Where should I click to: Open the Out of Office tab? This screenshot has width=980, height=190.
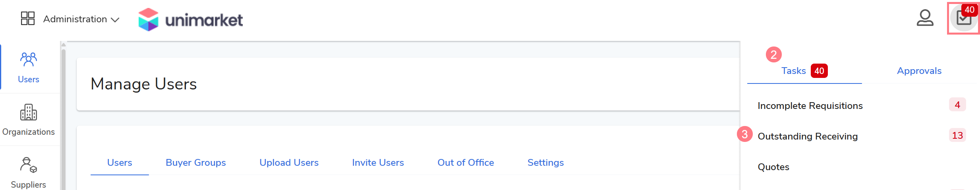pyautogui.click(x=466, y=163)
